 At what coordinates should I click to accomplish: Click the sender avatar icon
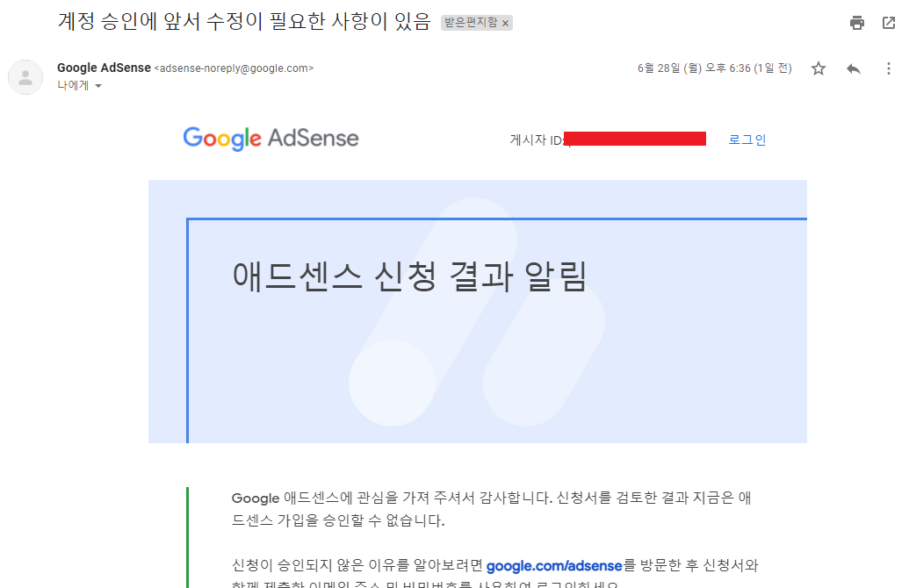25,77
